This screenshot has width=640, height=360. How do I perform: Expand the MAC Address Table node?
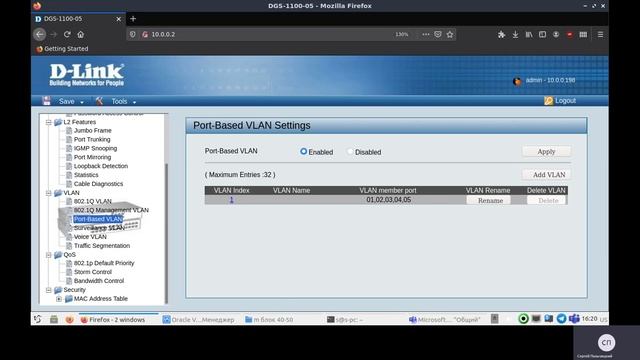coord(59,299)
